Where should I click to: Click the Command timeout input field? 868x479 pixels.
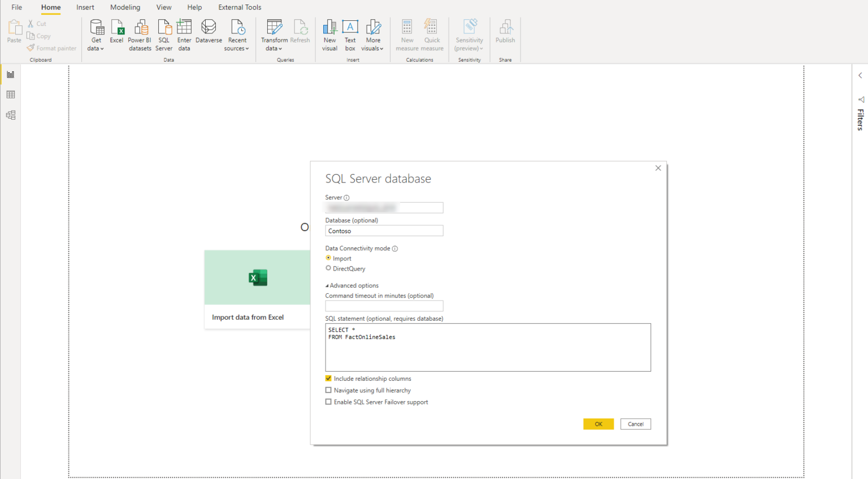tap(384, 306)
